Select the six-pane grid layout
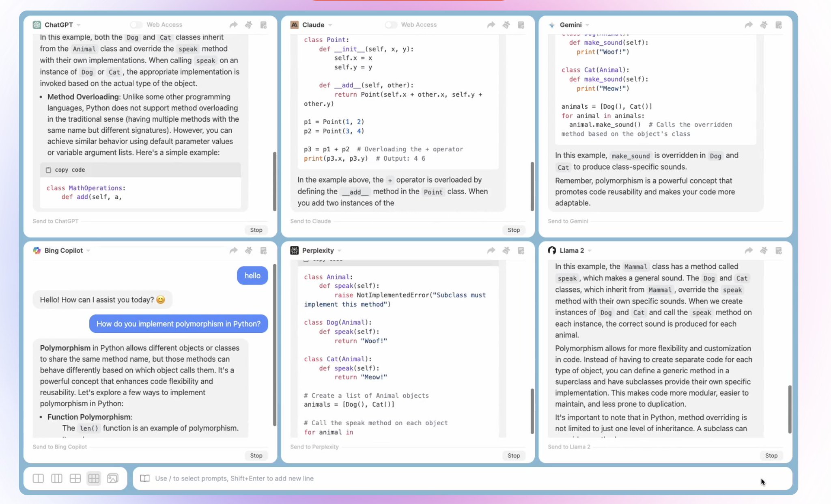The image size is (831, 504). [94, 478]
